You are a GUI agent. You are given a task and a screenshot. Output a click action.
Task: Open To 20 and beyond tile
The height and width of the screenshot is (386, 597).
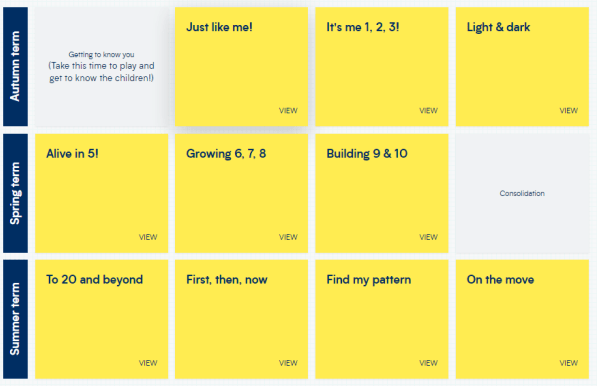coord(101,319)
